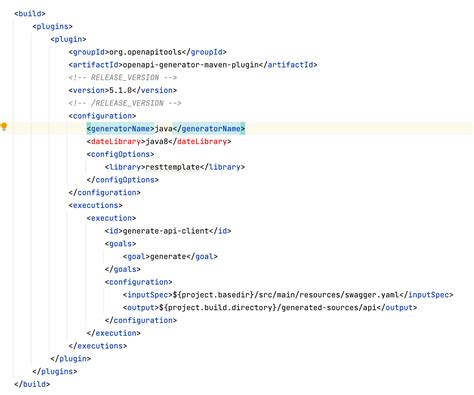The height and width of the screenshot is (395, 474).
Task: Click the opening plugins tag
Action: click(x=52, y=26)
